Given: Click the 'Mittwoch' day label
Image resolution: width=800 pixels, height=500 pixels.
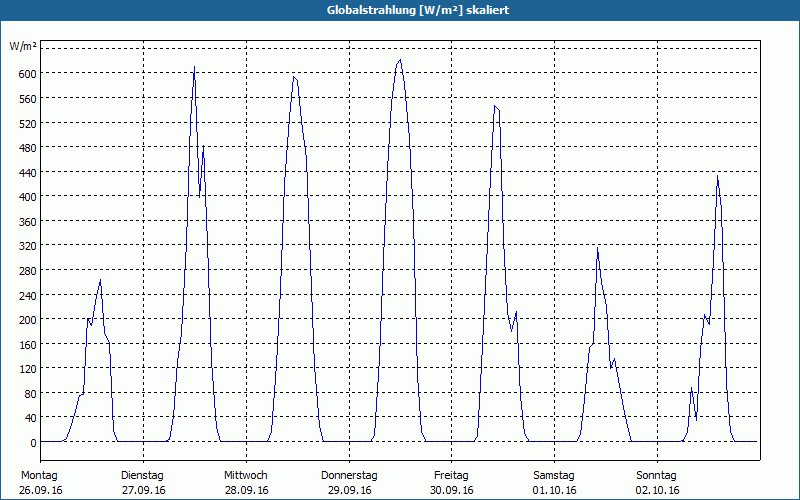Looking at the screenshot, I should pos(245,476).
